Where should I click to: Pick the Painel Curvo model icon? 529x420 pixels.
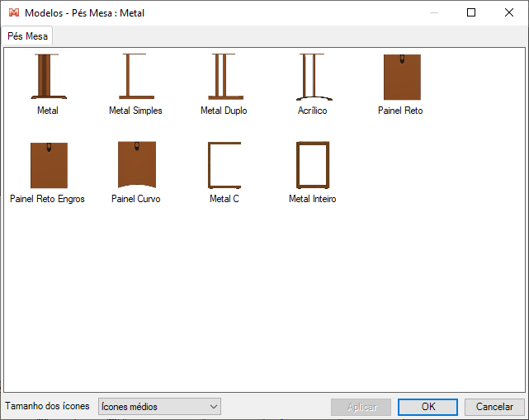[x=137, y=165]
